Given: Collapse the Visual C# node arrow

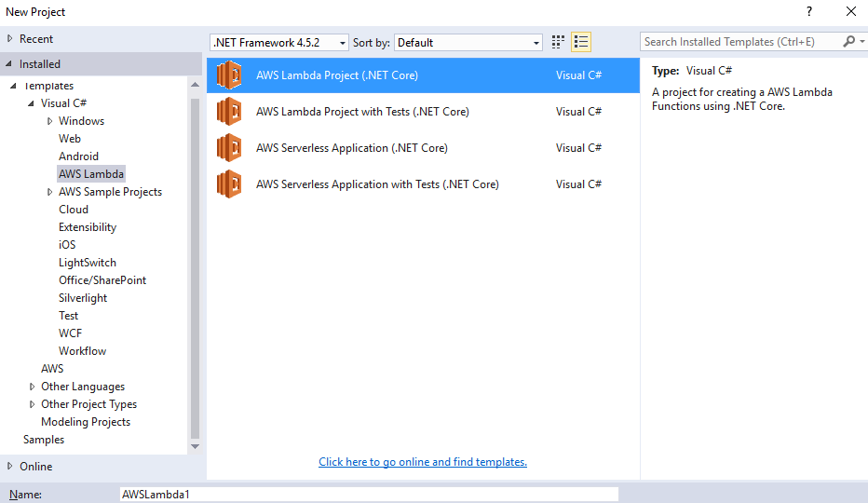Looking at the screenshot, I should 31,103.
